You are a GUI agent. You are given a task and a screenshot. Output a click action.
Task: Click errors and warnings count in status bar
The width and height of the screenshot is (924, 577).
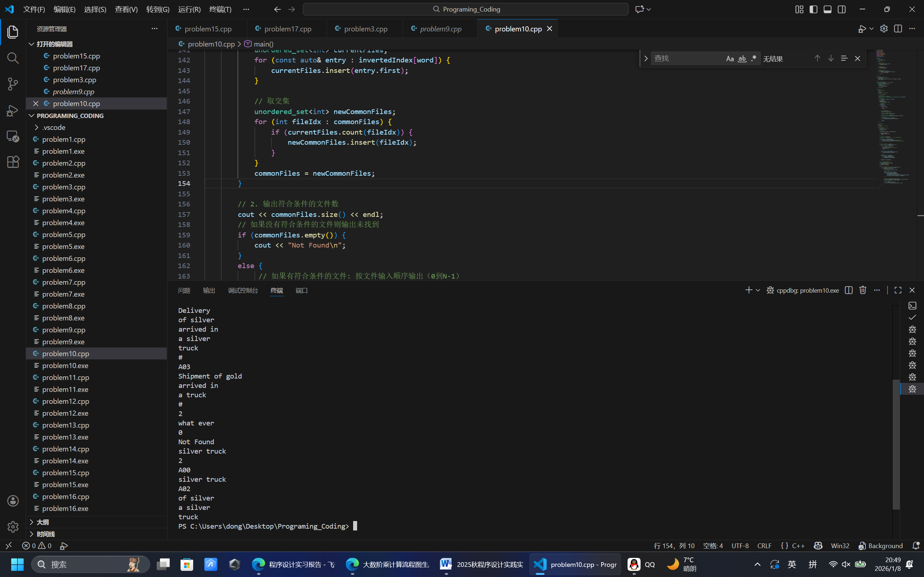[37, 546]
